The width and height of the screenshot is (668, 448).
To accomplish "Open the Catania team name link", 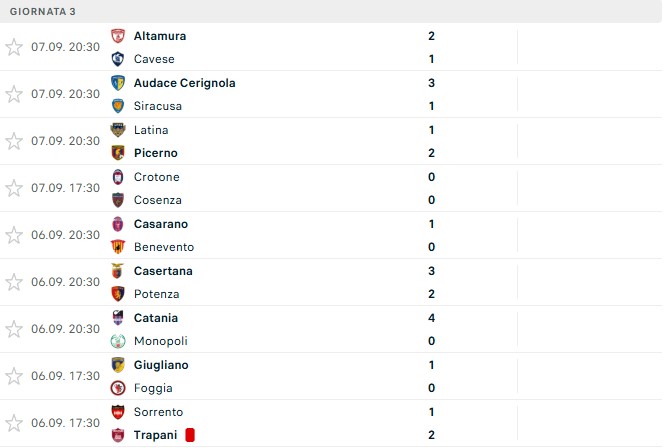I will tap(156, 318).
